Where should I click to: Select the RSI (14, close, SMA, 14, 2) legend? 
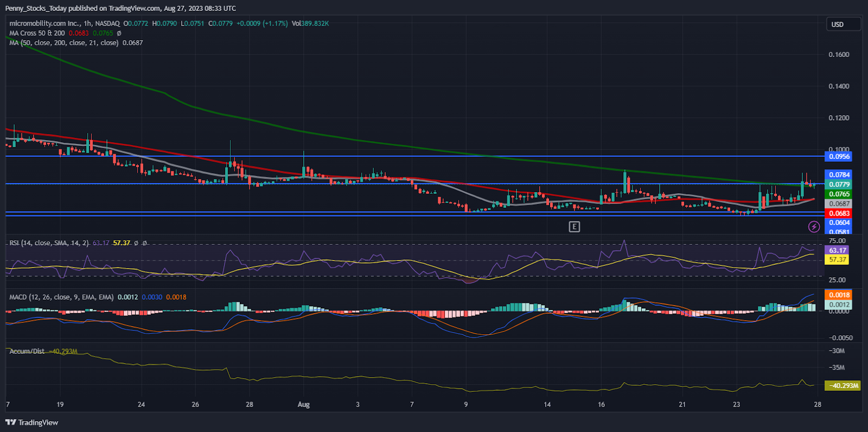[49, 243]
